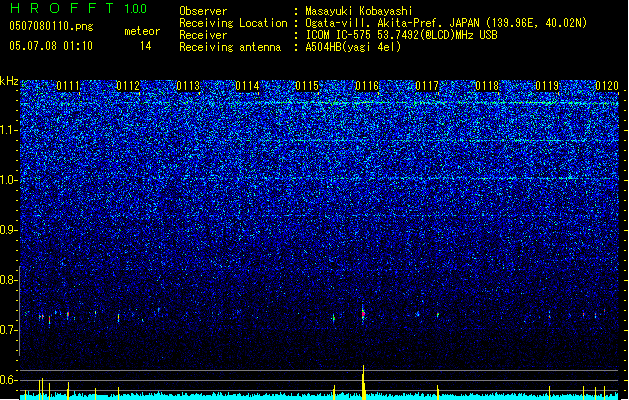Click the date stamp 05.07.08 01:10
The width and height of the screenshot is (629, 400).
coord(51,46)
